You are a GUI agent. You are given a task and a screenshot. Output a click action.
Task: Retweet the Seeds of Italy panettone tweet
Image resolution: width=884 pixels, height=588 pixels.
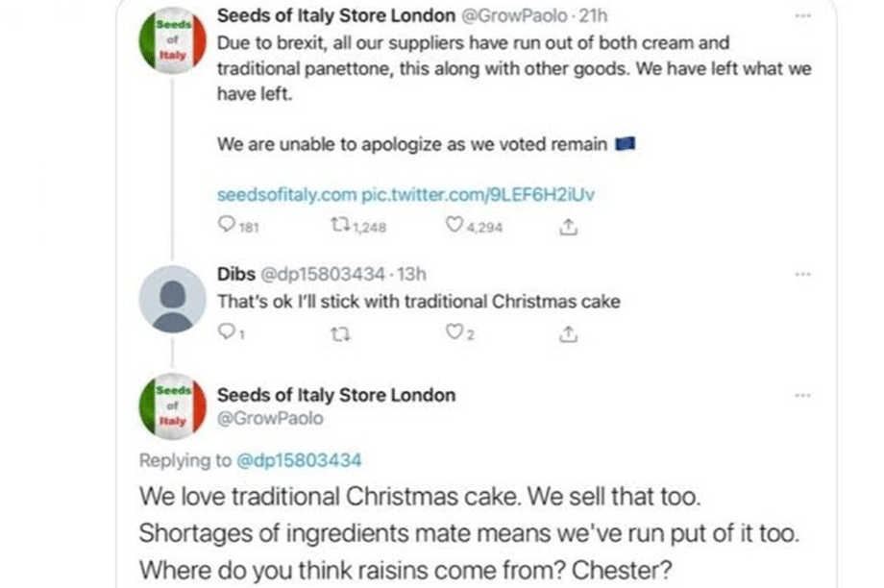[340, 226]
